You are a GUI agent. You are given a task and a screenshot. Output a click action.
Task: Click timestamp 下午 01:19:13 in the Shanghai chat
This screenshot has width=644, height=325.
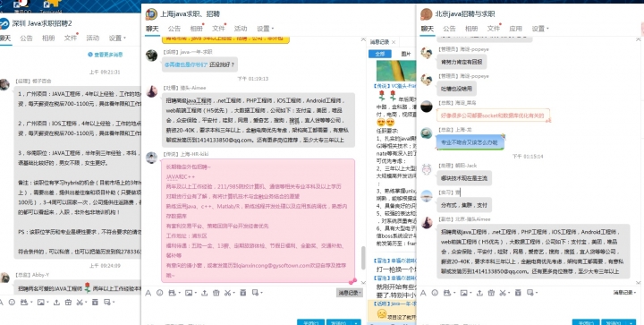[x=253, y=78]
